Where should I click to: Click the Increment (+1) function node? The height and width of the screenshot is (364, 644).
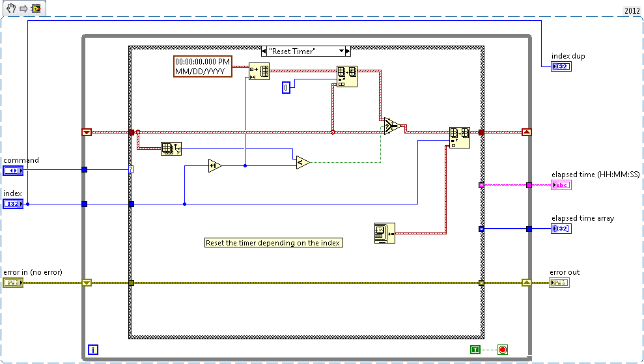(x=215, y=166)
